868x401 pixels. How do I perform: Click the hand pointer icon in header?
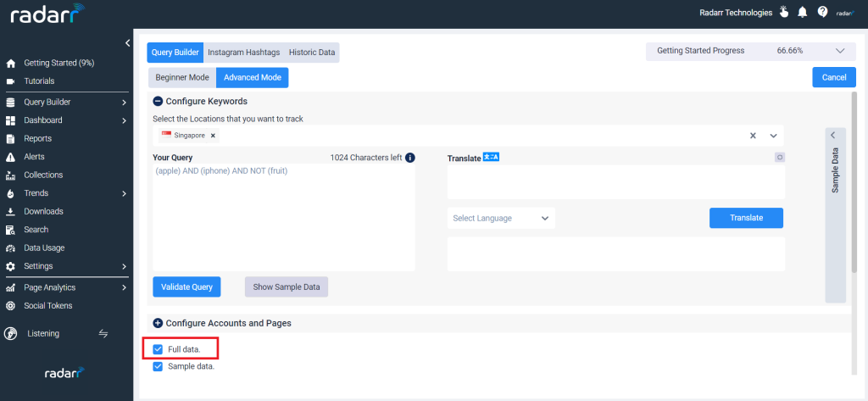pyautogui.click(x=784, y=12)
